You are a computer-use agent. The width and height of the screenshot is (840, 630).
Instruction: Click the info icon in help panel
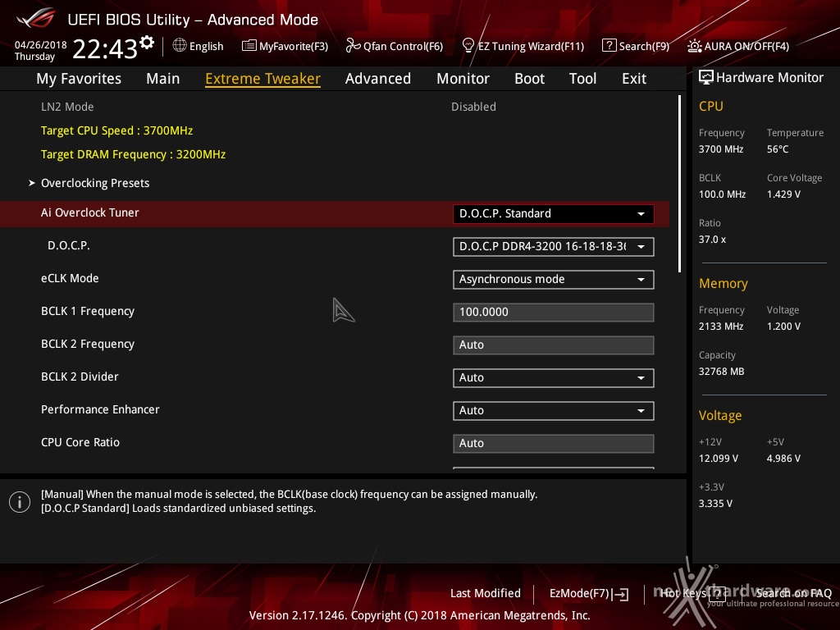point(20,502)
